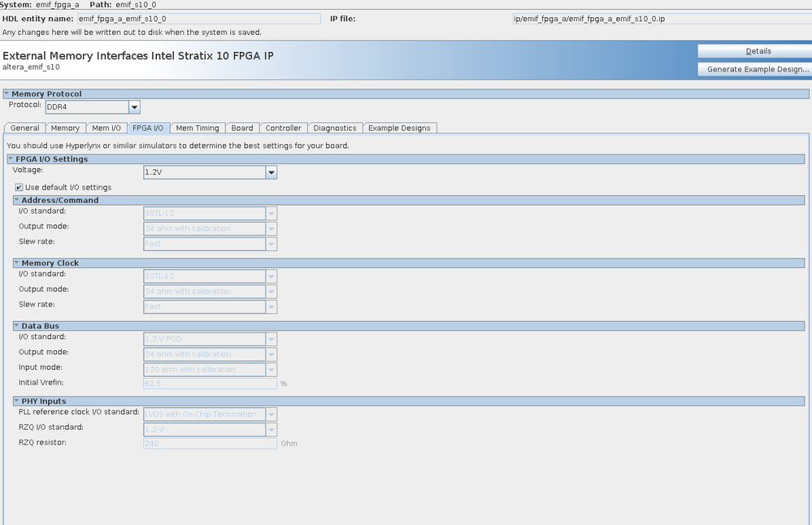
Task: Open the Controller tab
Action: pyautogui.click(x=284, y=128)
